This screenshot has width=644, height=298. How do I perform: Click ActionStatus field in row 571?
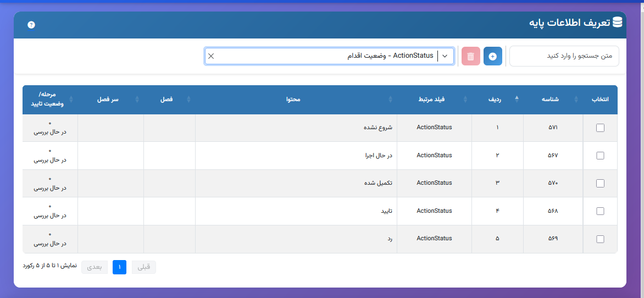434,128
